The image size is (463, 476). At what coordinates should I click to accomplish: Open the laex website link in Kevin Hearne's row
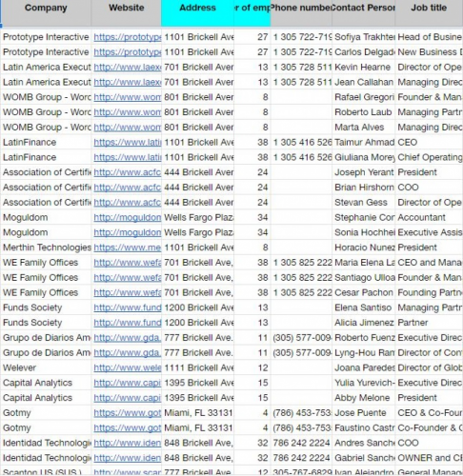128,68
